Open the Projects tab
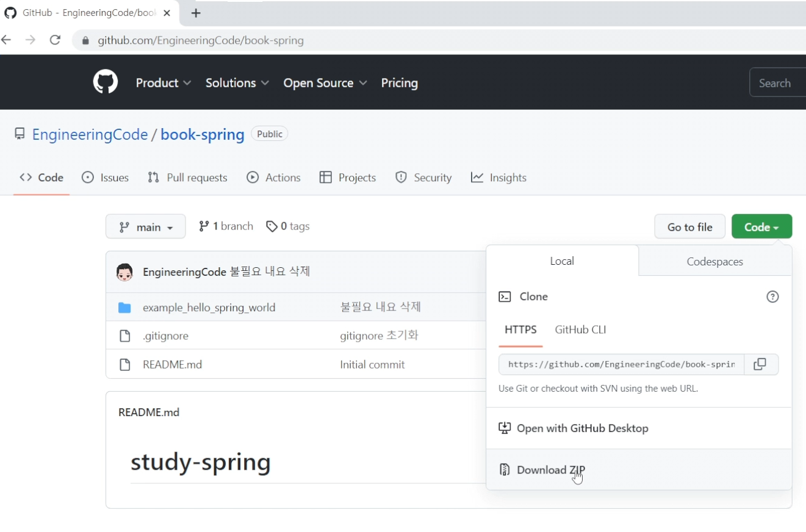 tap(348, 178)
